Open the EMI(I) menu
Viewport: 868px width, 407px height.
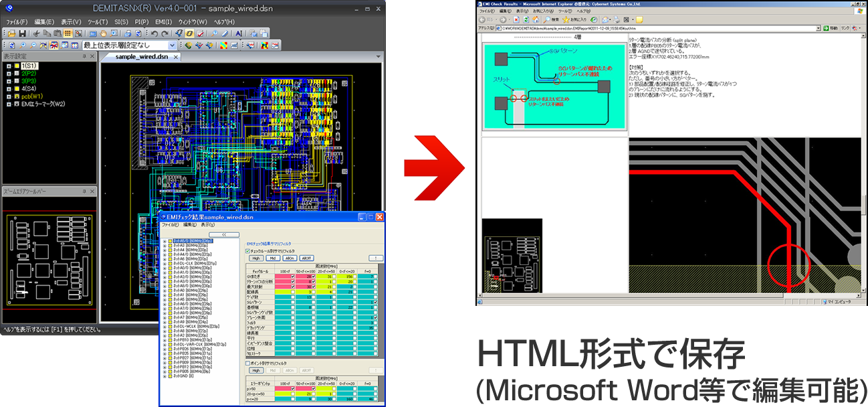163,21
